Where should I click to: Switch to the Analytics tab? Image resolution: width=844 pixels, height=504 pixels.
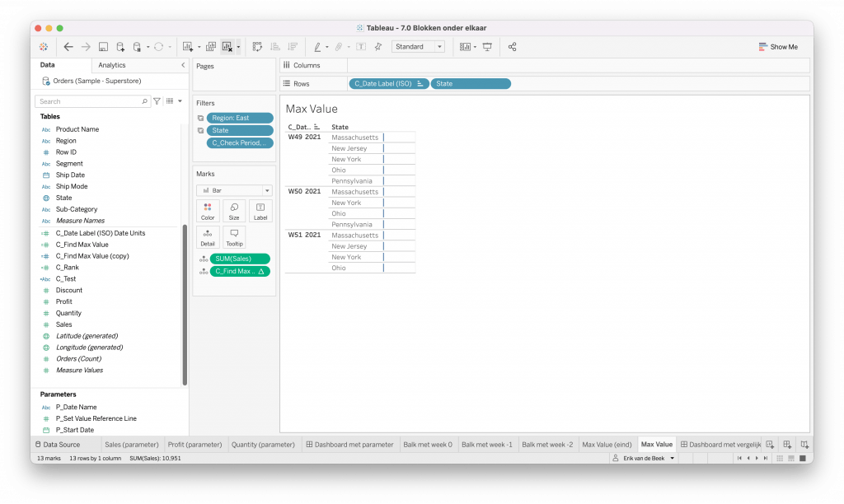[112, 65]
